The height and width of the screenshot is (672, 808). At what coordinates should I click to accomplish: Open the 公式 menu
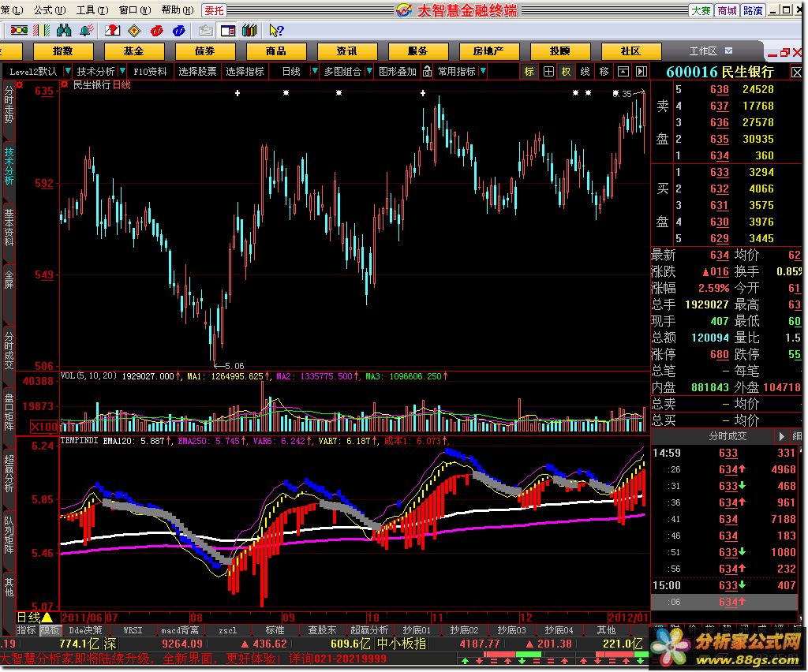[50, 9]
